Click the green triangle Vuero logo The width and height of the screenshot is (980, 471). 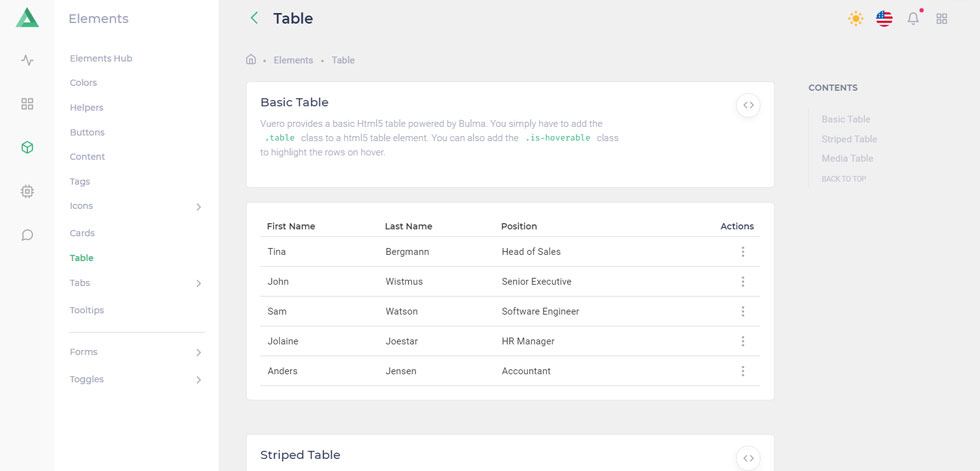pos(27,18)
